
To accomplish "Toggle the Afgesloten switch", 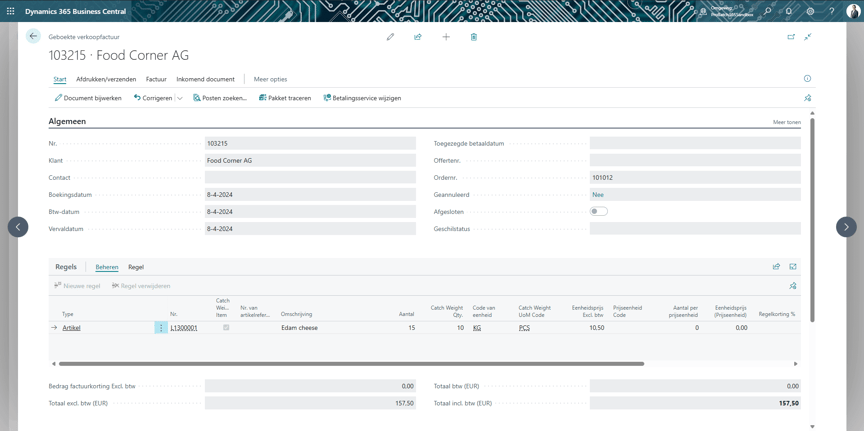I will point(598,211).
